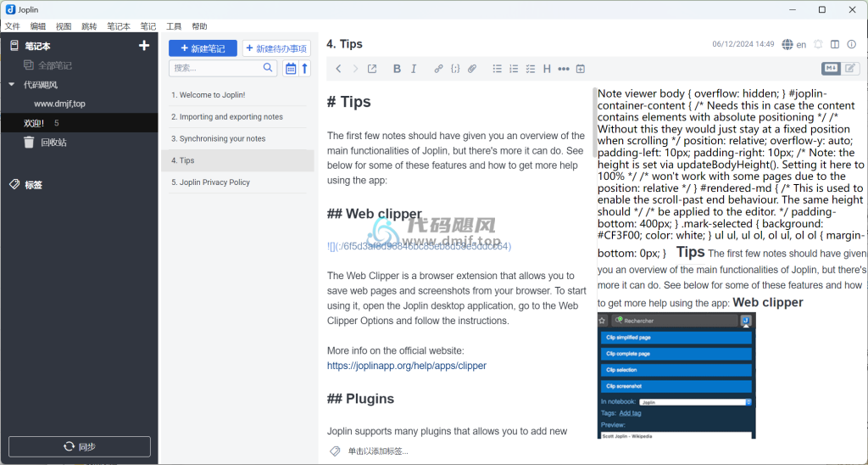Add a new notebook with plus icon
Viewport: 868px width, 465px height.
click(144, 46)
